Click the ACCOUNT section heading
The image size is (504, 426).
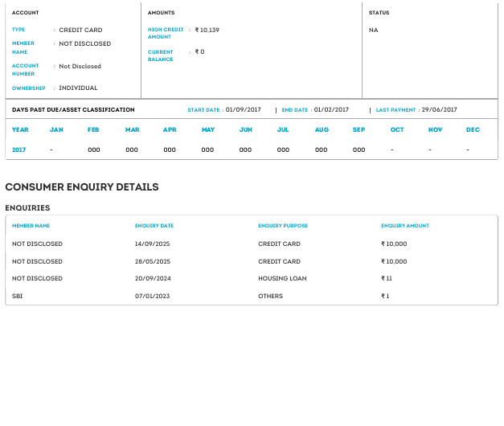(x=26, y=13)
